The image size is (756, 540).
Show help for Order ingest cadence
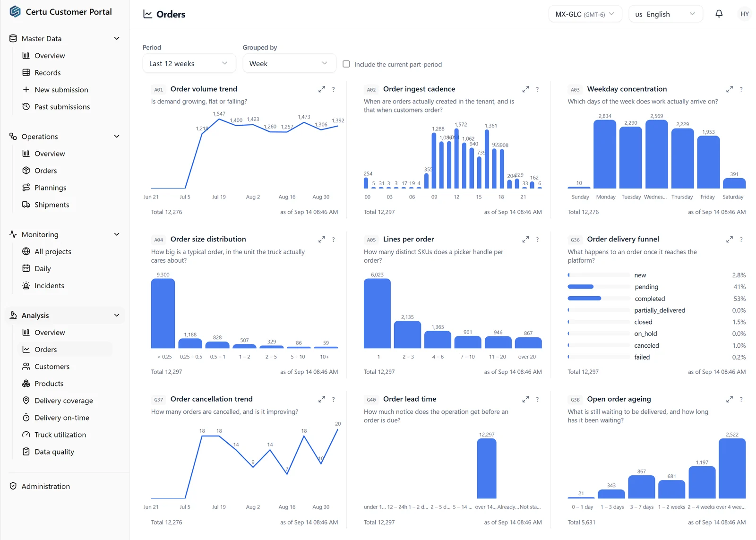537,89
